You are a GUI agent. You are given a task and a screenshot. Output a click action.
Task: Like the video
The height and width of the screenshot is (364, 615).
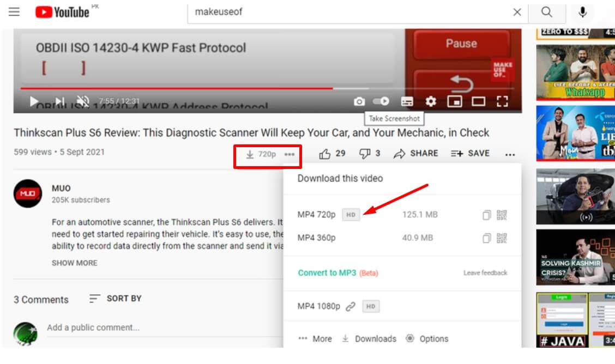tap(332, 154)
